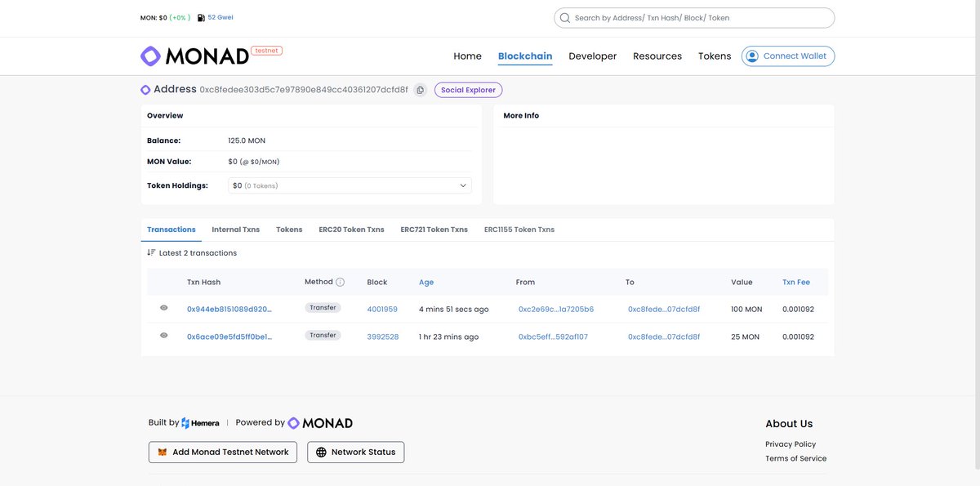Open sender address 0xbc5eff...592af107
Viewport: 980px width, 486px height.
(553, 337)
